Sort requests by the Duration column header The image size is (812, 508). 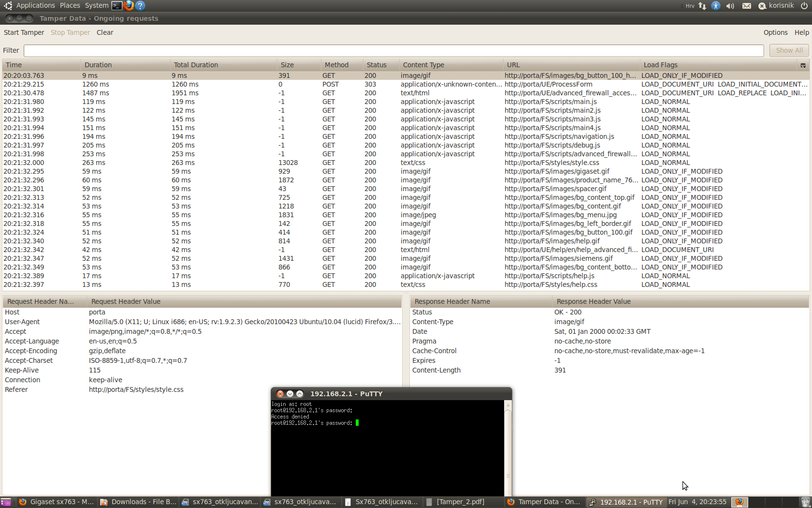pyautogui.click(x=98, y=65)
